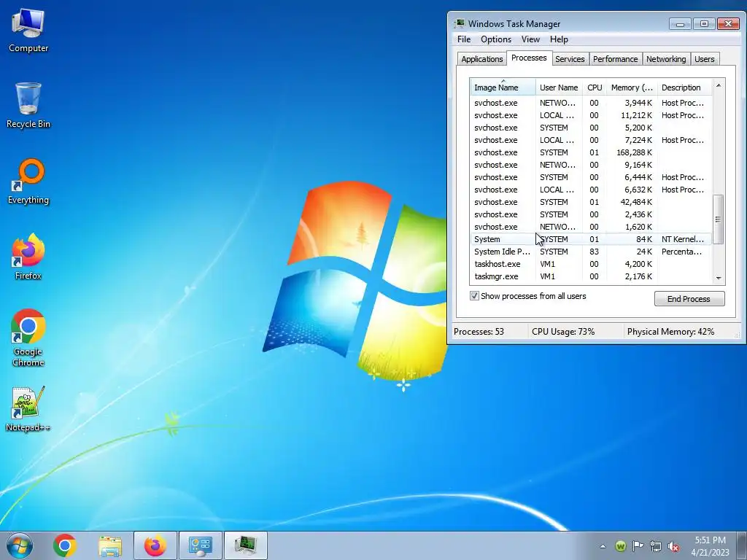
Task: Switch to the Applications tab
Action: click(x=481, y=59)
